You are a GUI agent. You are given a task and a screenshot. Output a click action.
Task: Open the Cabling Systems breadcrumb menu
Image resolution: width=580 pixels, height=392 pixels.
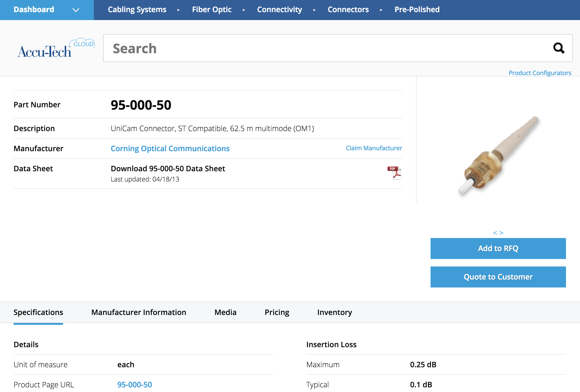(x=137, y=10)
